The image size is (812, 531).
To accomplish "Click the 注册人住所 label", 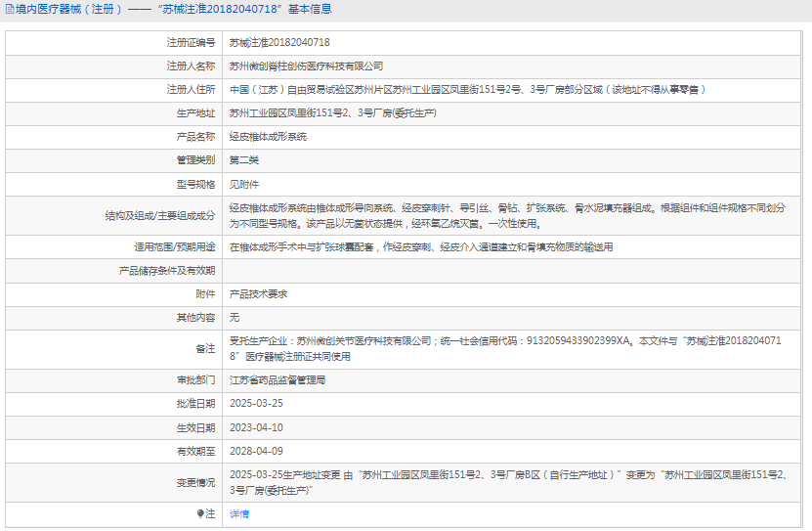I will coord(191,90).
